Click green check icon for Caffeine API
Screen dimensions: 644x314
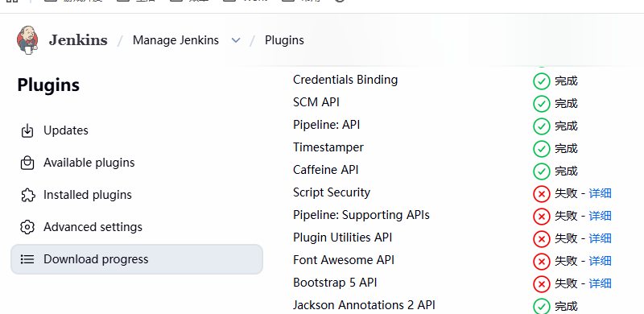coord(541,171)
